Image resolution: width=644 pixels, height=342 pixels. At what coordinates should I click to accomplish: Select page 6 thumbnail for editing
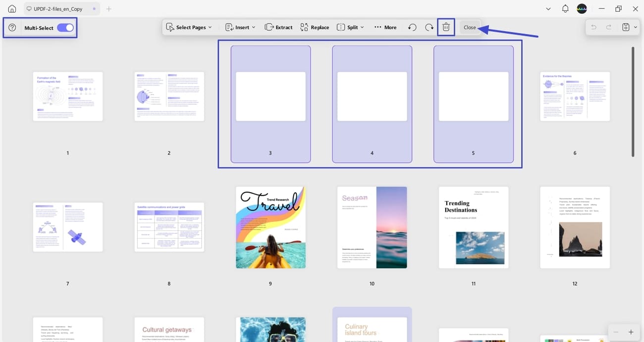click(575, 96)
